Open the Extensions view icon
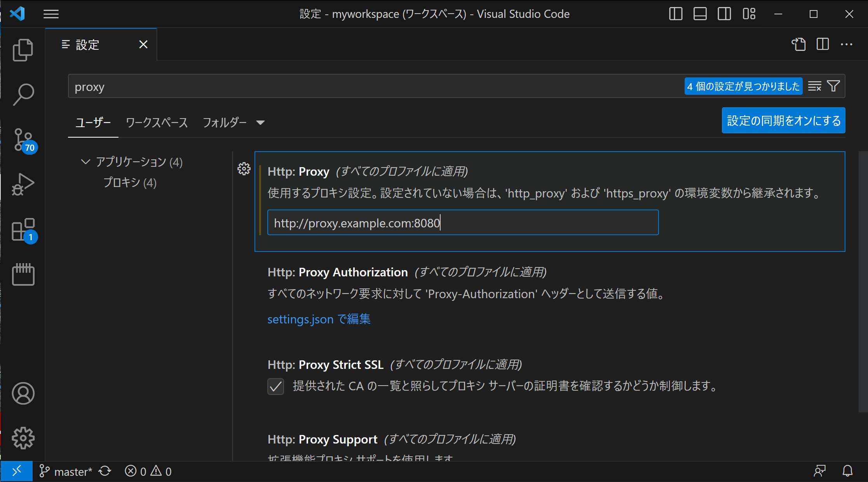 point(23,229)
